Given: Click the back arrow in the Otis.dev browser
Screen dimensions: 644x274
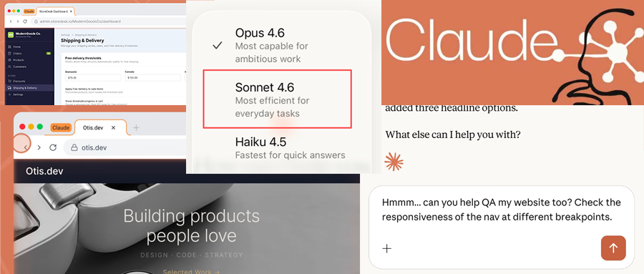Looking at the screenshot, I should click(25, 147).
